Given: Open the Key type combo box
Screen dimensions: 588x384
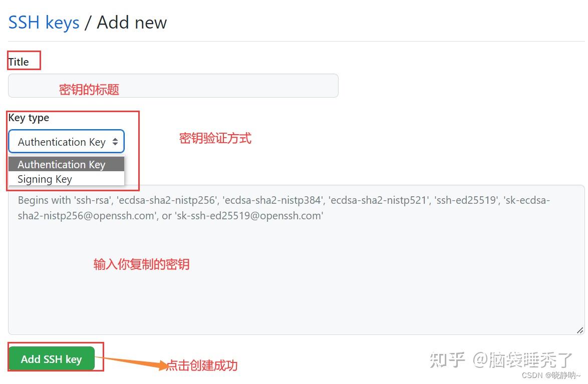Looking at the screenshot, I should [67, 141].
